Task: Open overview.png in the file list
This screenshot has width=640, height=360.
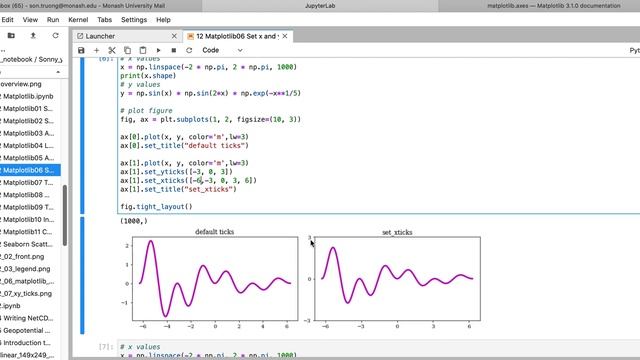Action: click(x=30, y=84)
